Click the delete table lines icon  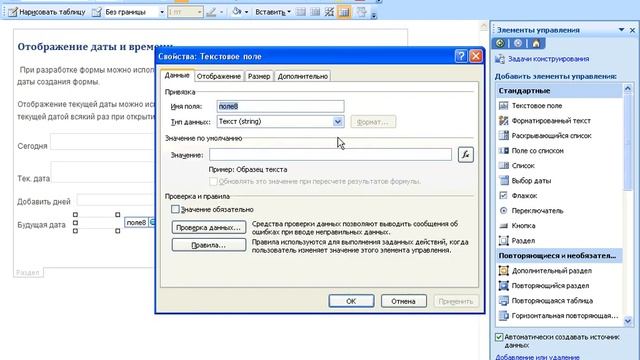329,12
